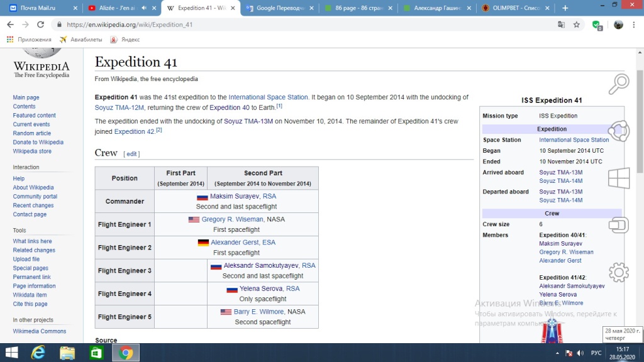
Task: Translate this page via address bar icon
Action: tap(561, 25)
